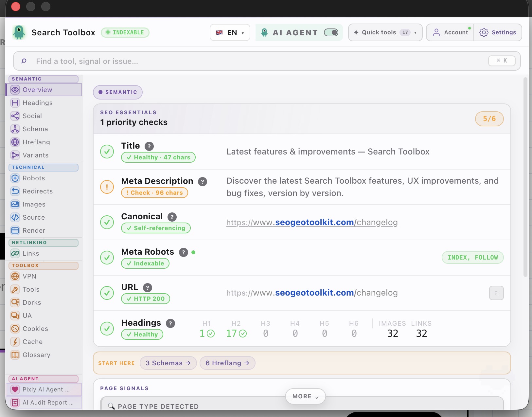Open Robots via its icon
The height and width of the screenshot is (417, 532).
[x=15, y=178]
